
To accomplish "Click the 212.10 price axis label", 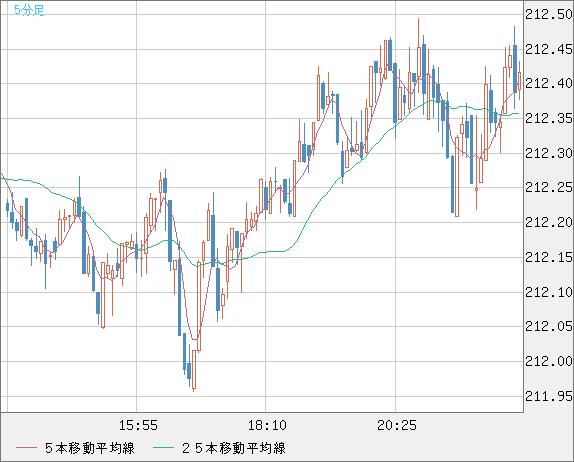I will point(549,292).
